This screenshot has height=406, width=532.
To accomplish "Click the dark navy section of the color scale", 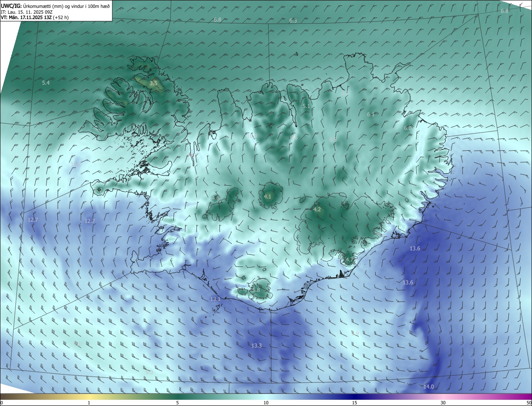I will [355, 396].
